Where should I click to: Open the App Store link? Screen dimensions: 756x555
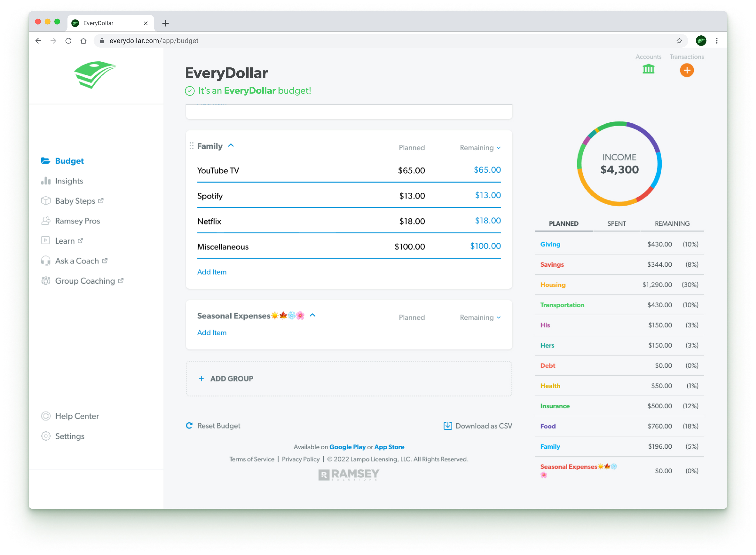[389, 447]
